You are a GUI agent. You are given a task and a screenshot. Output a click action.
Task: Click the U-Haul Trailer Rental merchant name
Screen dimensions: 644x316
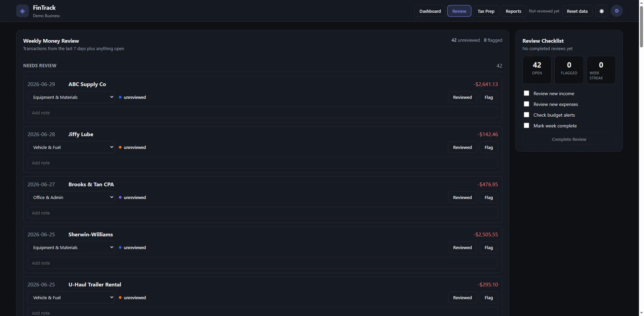pos(95,284)
